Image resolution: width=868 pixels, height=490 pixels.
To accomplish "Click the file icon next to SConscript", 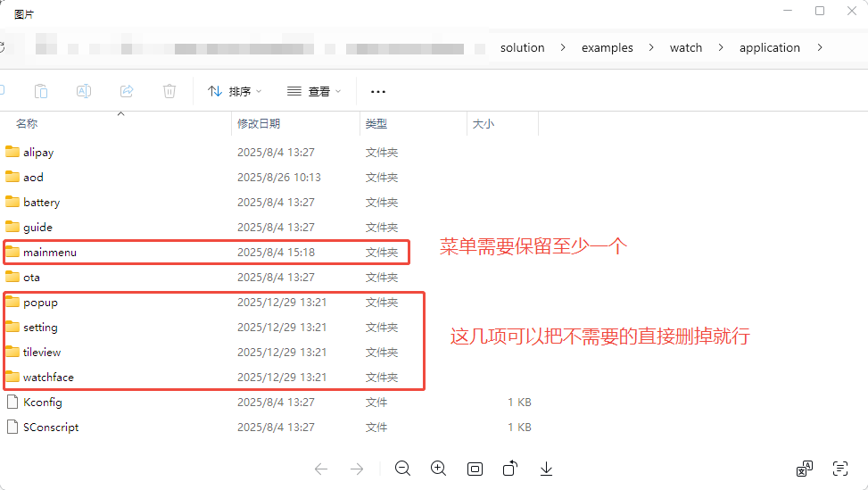I will coord(12,427).
